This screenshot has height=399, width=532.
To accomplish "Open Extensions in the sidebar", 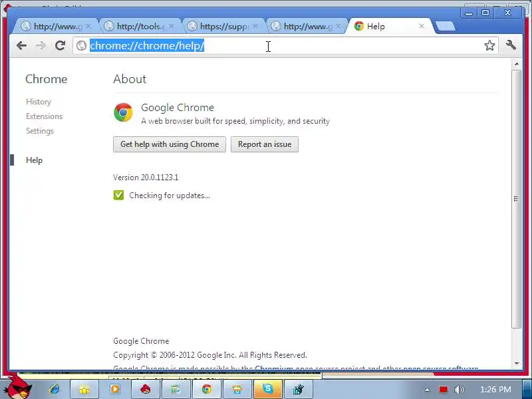I will click(44, 116).
